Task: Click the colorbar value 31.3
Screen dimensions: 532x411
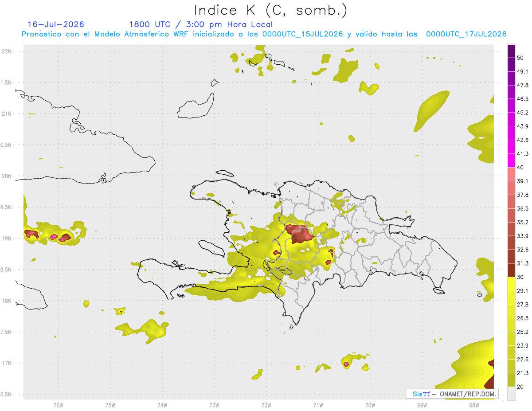Action: click(x=523, y=263)
